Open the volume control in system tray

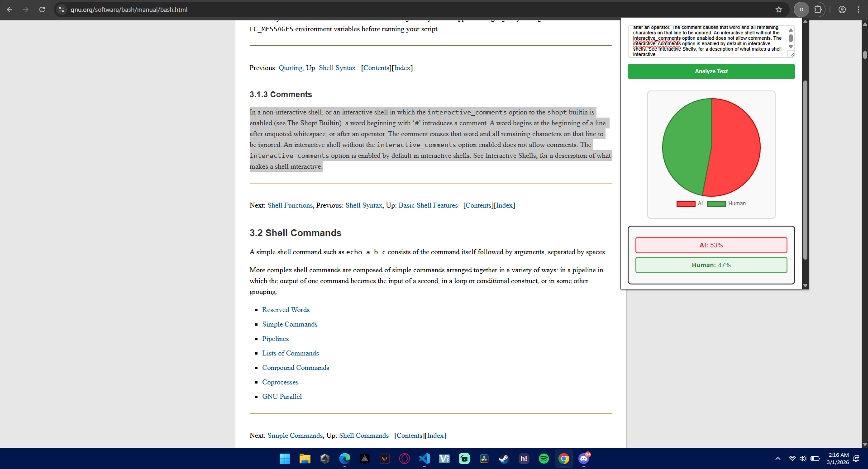(x=803, y=459)
